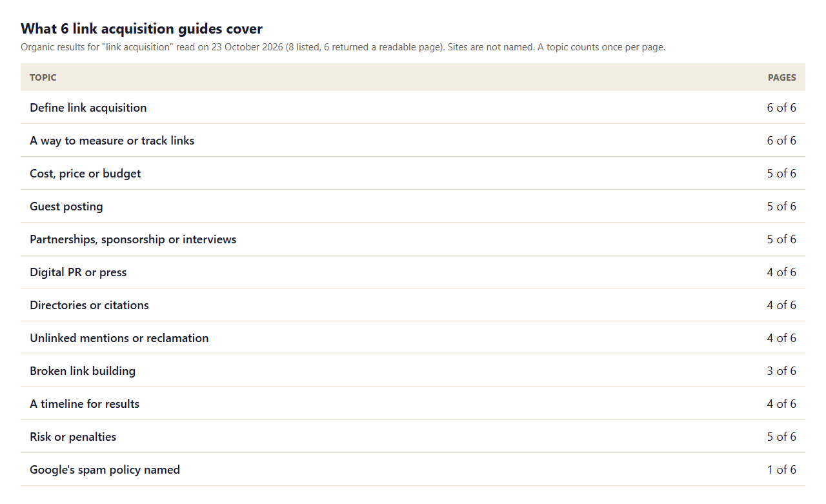
Task: Select the "Risk or penalties" topic
Action: pos(73,437)
